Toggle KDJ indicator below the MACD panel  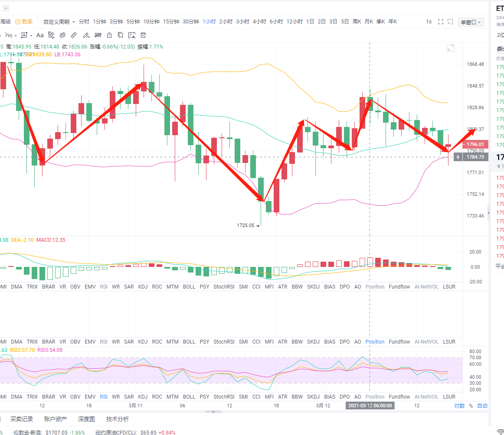[143, 287]
